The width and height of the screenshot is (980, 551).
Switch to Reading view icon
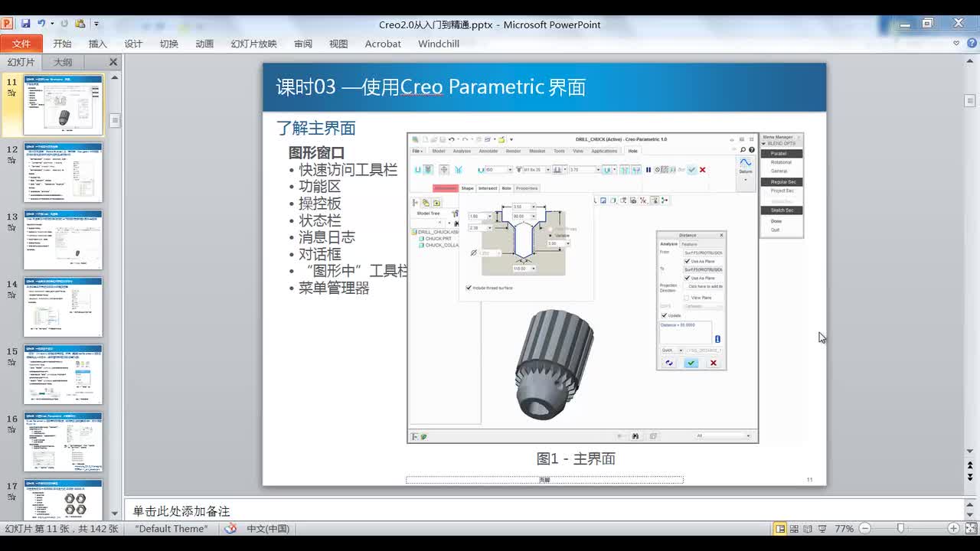(x=808, y=529)
